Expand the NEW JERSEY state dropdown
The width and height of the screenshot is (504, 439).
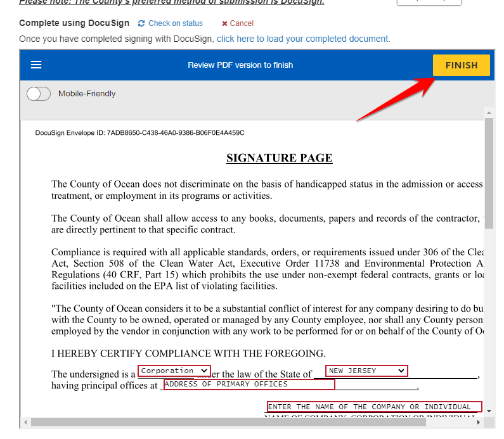coord(366,371)
